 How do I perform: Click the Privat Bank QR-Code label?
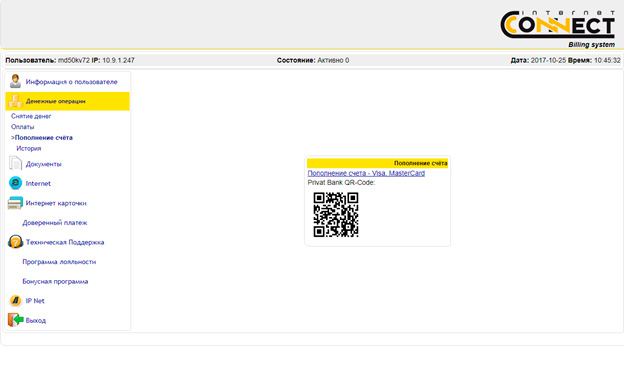(341, 183)
